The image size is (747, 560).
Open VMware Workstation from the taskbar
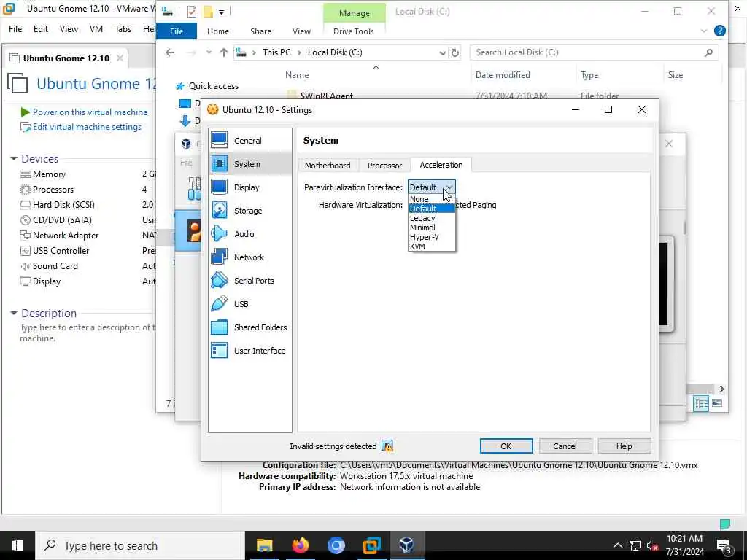point(371,545)
